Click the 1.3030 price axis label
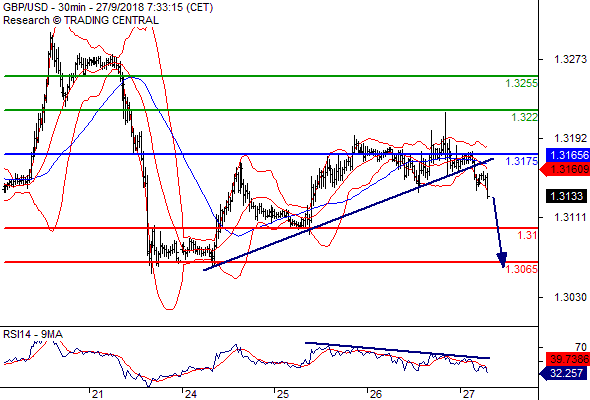The height and width of the screenshot is (400, 590). (570, 297)
